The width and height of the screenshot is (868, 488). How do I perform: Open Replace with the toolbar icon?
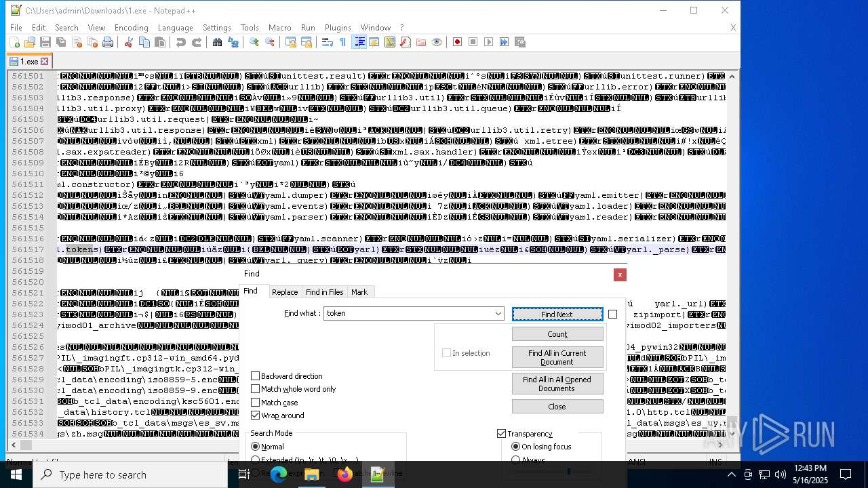click(x=233, y=42)
